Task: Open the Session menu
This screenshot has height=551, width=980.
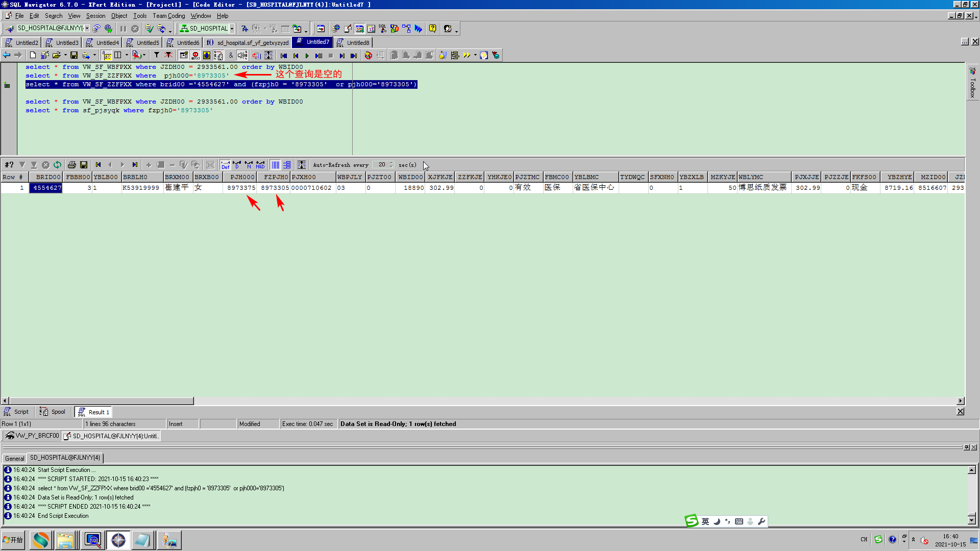Action: click(x=95, y=16)
